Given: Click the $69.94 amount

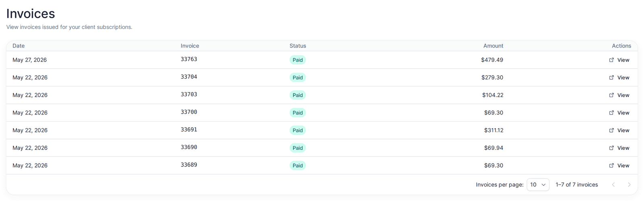Looking at the screenshot, I should pos(493,148).
